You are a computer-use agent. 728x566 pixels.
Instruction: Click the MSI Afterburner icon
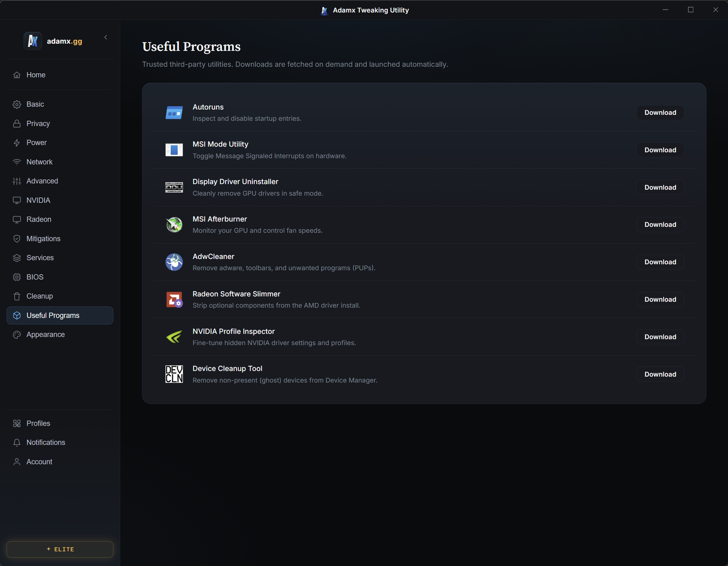pos(174,224)
